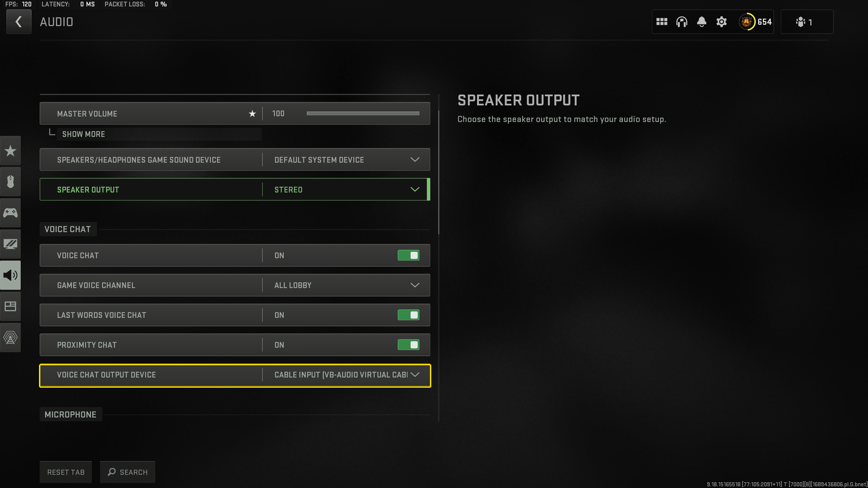The image size is (868, 488).
Task: Turn off Proximity Chat toggle
Action: (409, 344)
